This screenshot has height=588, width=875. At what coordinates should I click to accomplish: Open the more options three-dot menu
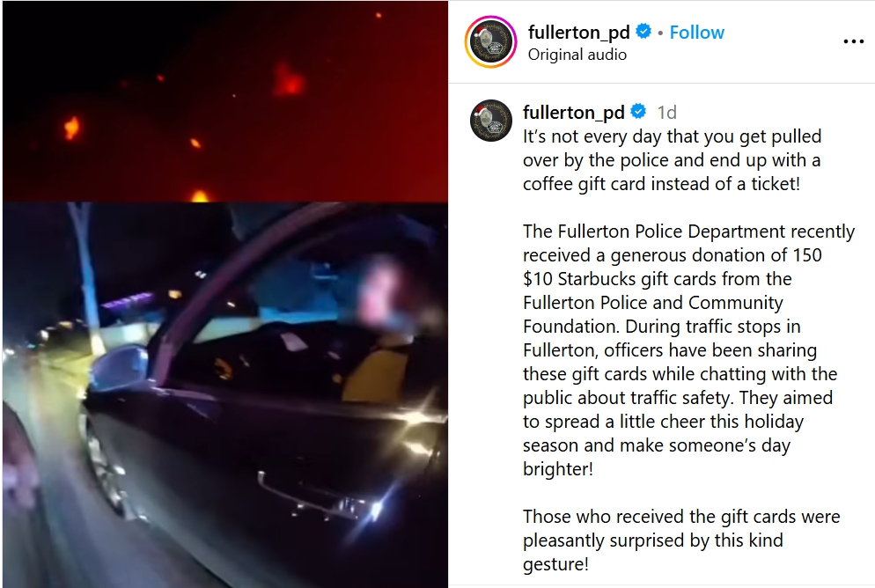(x=853, y=41)
